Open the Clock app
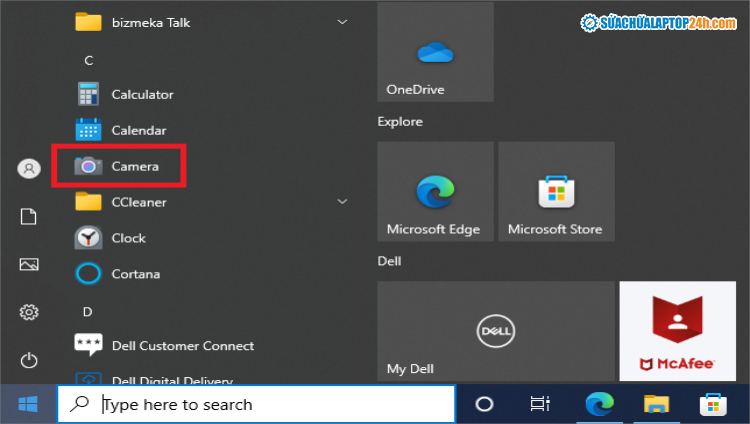The image size is (750, 424). 128,238
